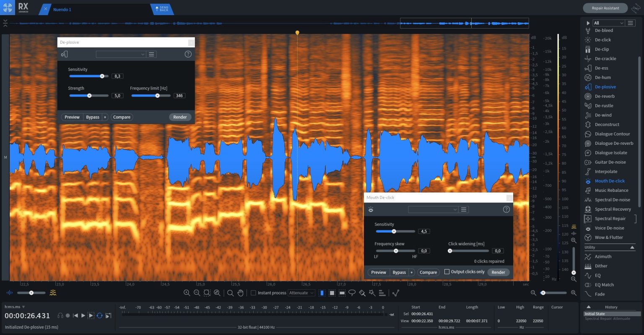Click the playhead marker above spectrogram
Screen dimensions: 644x335
[x=297, y=32]
